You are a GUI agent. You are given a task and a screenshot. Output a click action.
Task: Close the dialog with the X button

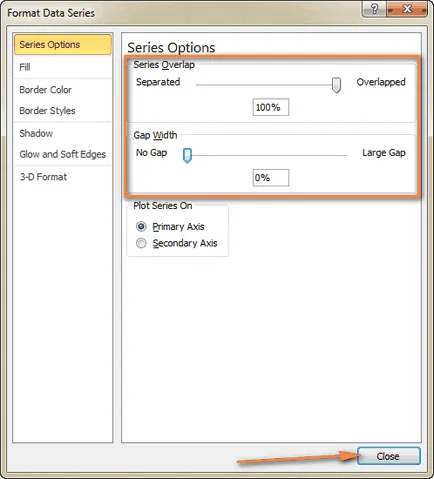[x=407, y=9]
